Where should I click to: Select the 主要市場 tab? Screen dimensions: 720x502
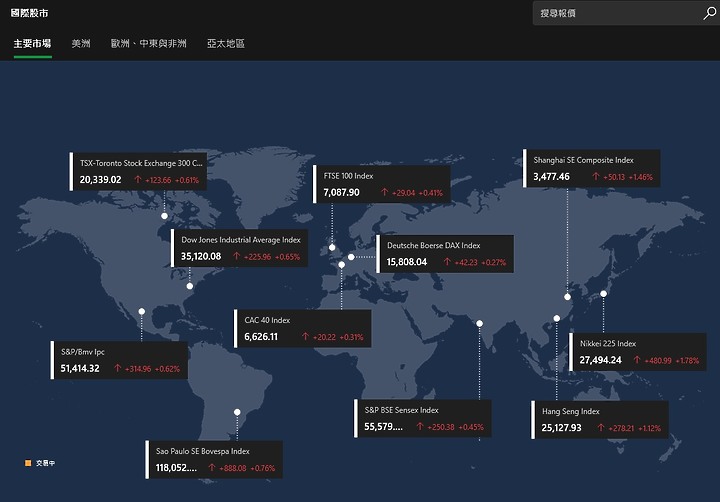pyautogui.click(x=32, y=44)
